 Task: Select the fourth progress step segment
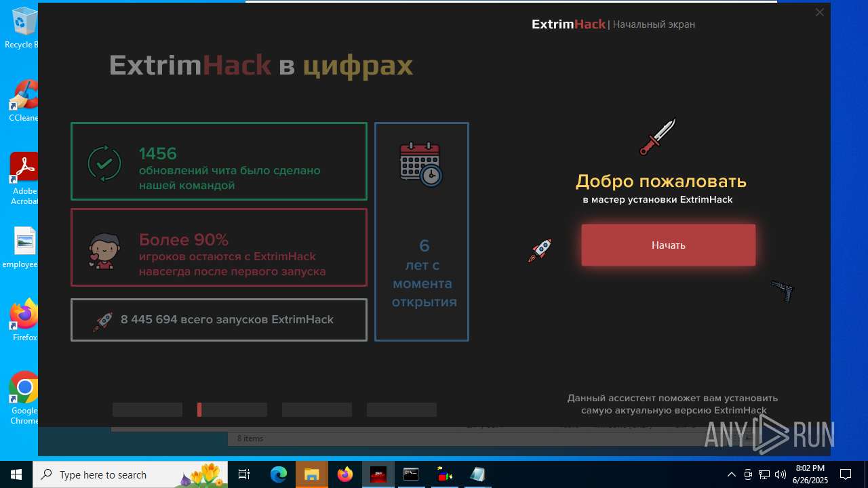click(401, 409)
